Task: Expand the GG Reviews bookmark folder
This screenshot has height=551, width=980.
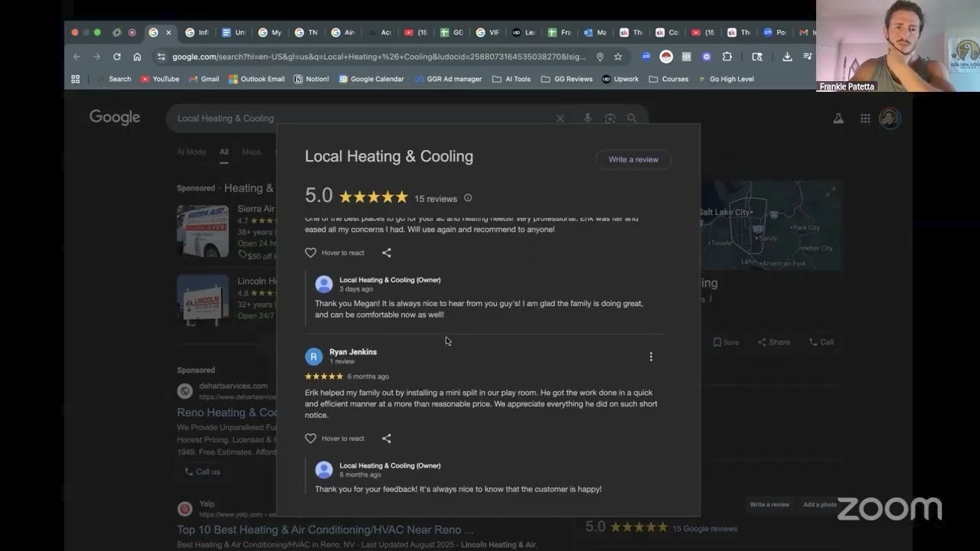Action: point(567,79)
